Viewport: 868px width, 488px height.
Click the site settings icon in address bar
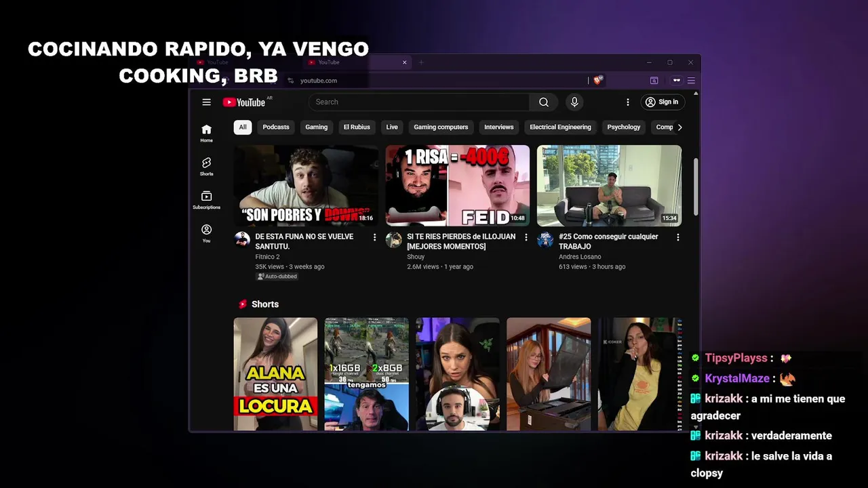click(x=291, y=81)
